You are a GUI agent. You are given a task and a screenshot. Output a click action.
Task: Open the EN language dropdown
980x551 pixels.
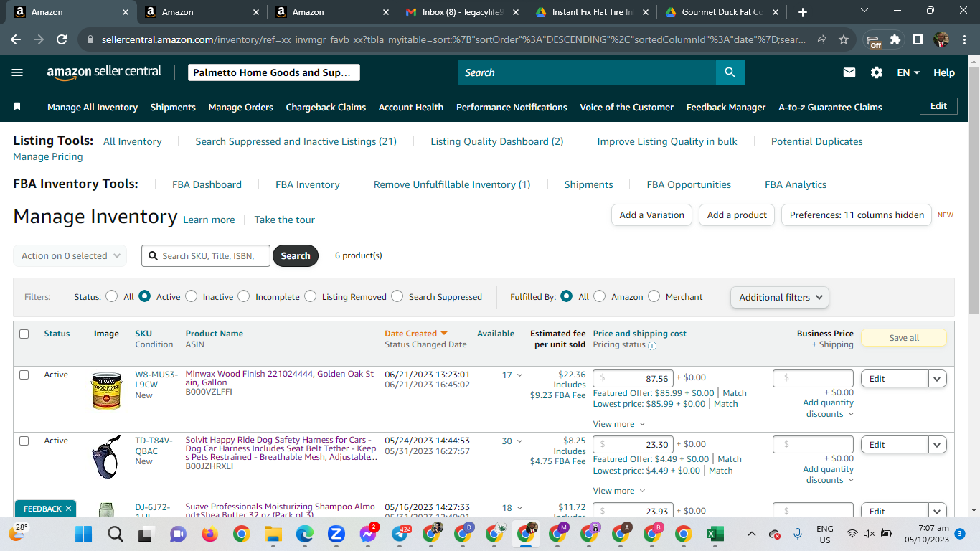click(908, 72)
